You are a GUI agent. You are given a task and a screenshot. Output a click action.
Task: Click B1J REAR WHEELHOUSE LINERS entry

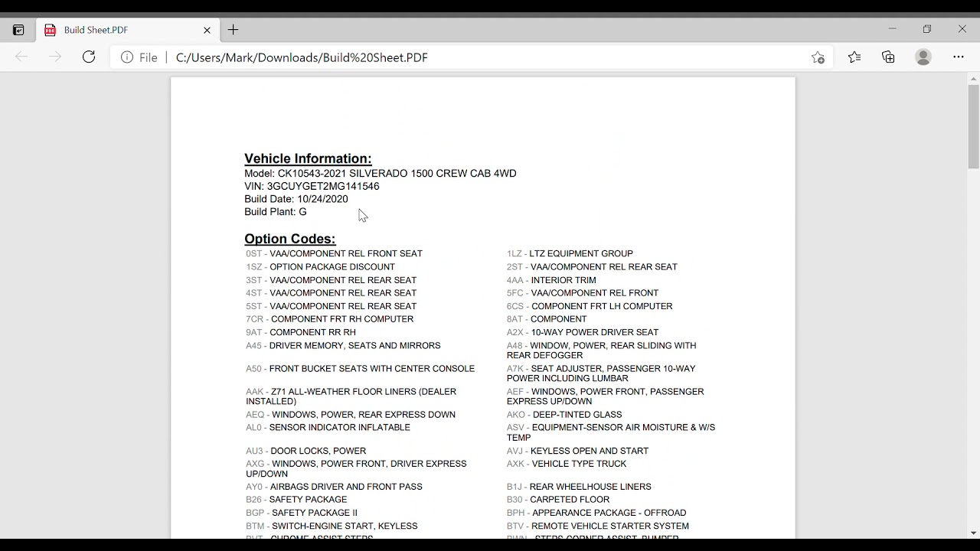tap(579, 487)
